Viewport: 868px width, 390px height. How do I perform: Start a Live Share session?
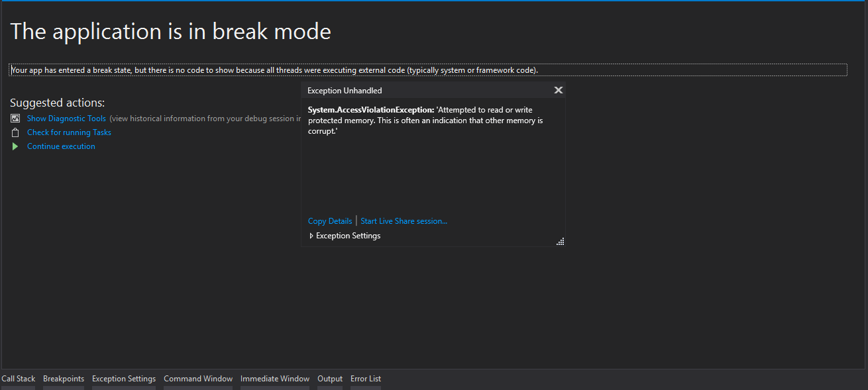point(404,220)
